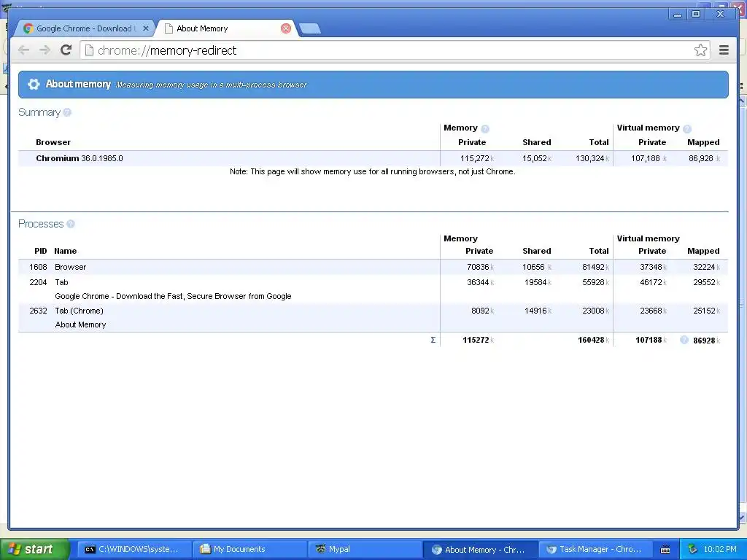The image size is (747, 560).
Task: Reload the About Memory page
Action: (66, 50)
